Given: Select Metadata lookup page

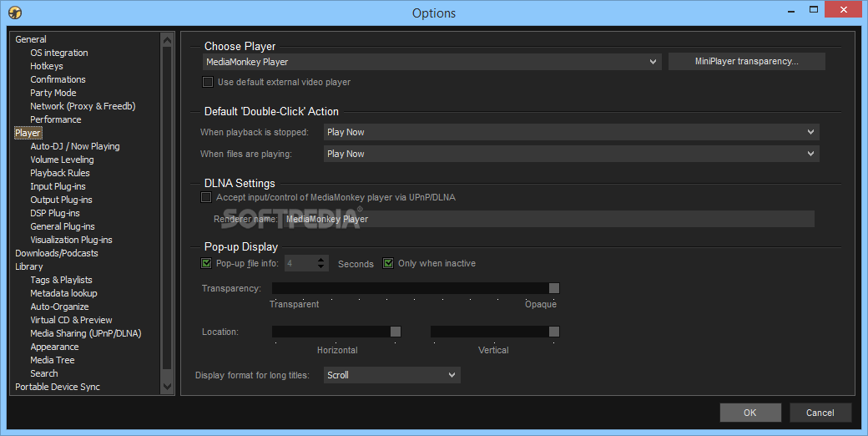Looking at the screenshot, I should [63, 293].
